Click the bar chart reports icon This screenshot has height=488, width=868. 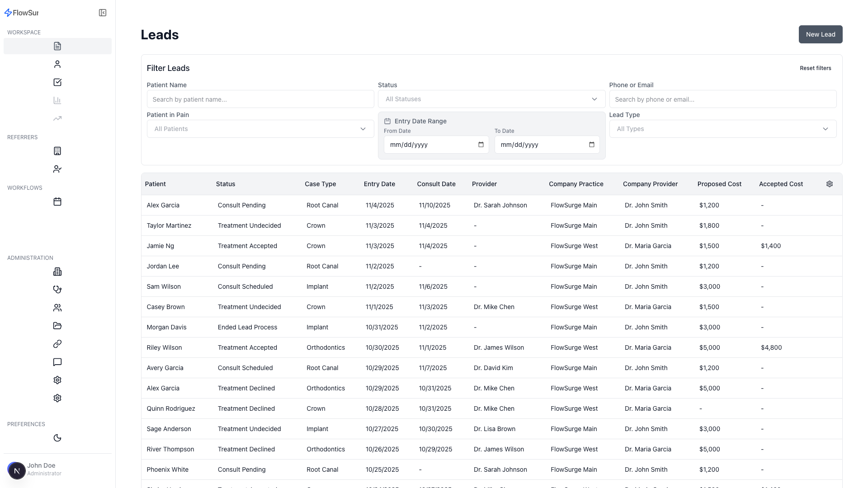(x=57, y=100)
